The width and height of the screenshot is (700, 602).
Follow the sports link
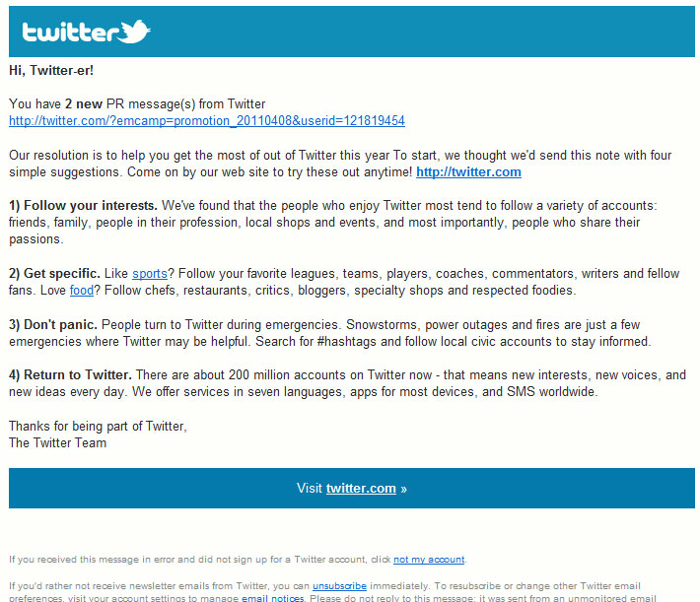point(150,273)
